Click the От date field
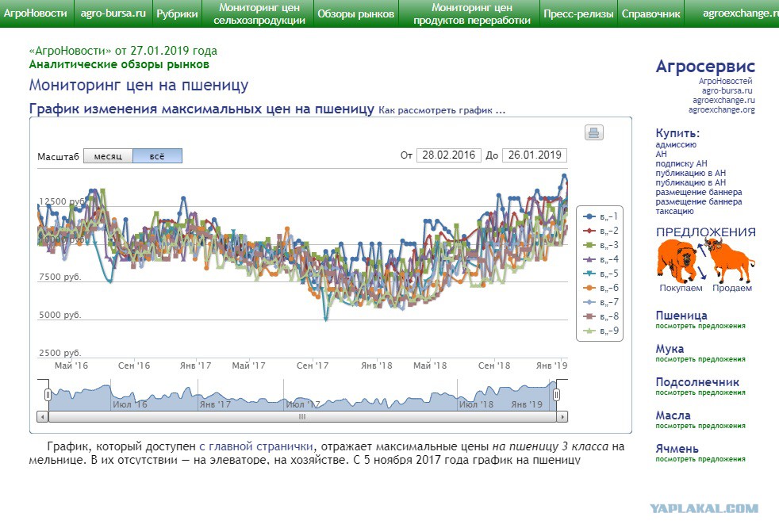This screenshot has height=532, width=779. (x=449, y=155)
